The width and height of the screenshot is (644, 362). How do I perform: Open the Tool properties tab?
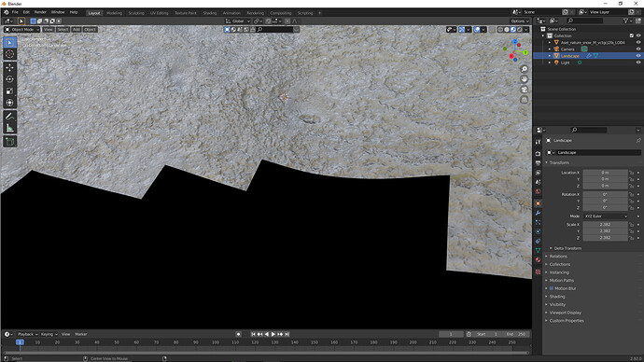tap(538, 142)
